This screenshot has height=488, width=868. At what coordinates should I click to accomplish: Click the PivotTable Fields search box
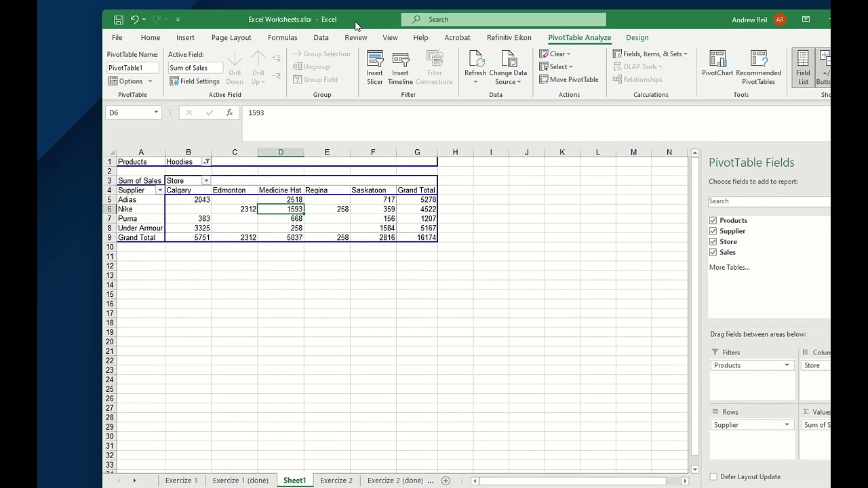click(769, 201)
